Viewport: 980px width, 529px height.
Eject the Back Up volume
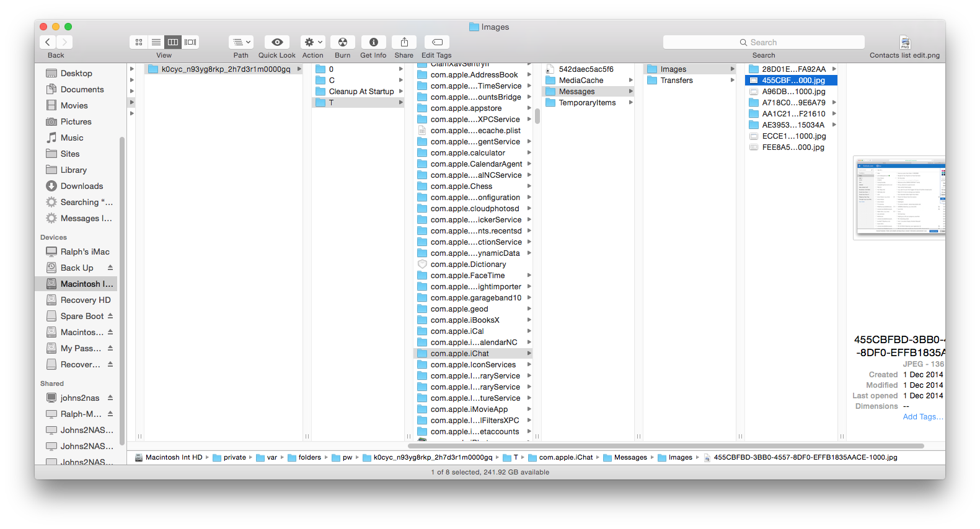tap(110, 268)
